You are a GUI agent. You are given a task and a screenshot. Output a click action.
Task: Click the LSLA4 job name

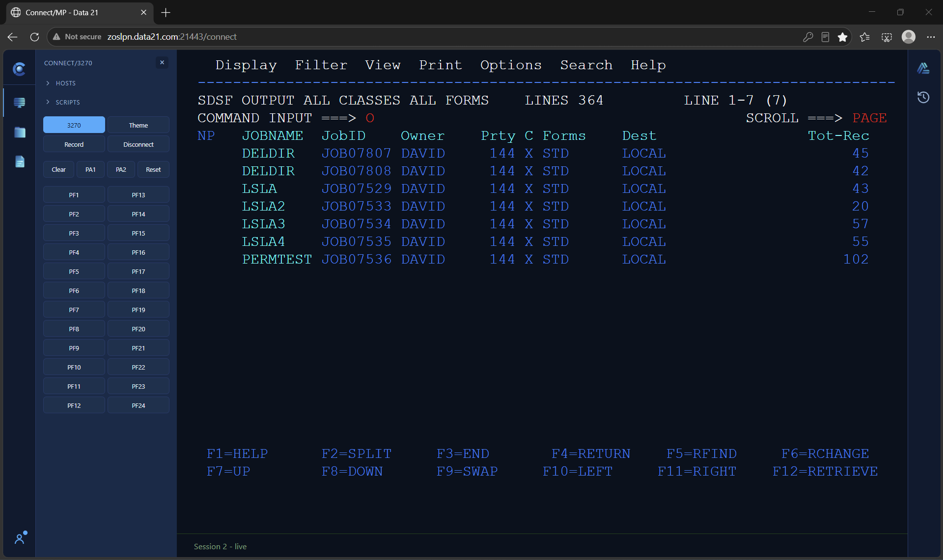tap(264, 242)
